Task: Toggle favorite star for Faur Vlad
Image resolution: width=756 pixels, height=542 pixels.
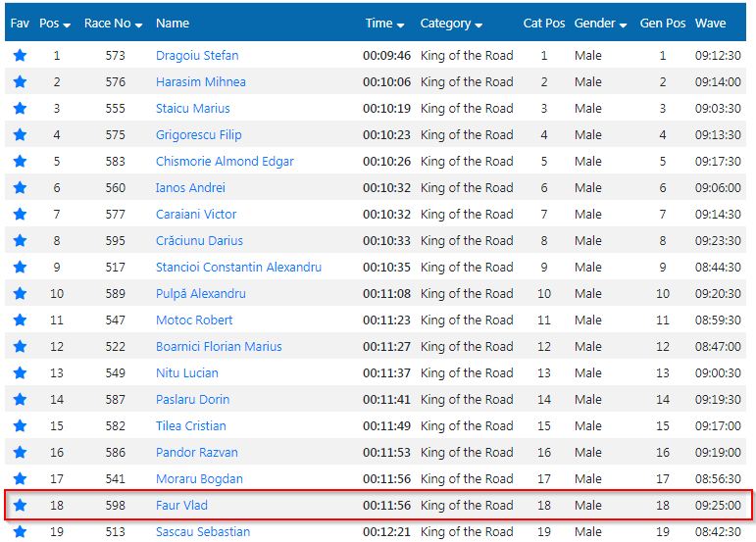Action: [20, 506]
